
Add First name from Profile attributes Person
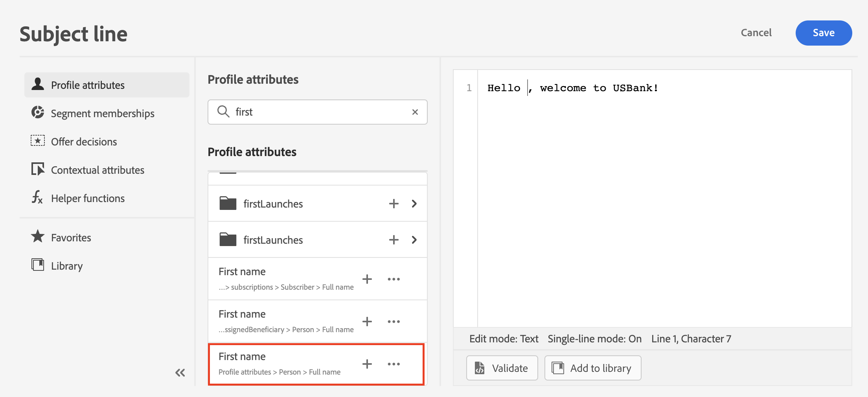[x=367, y=364]
